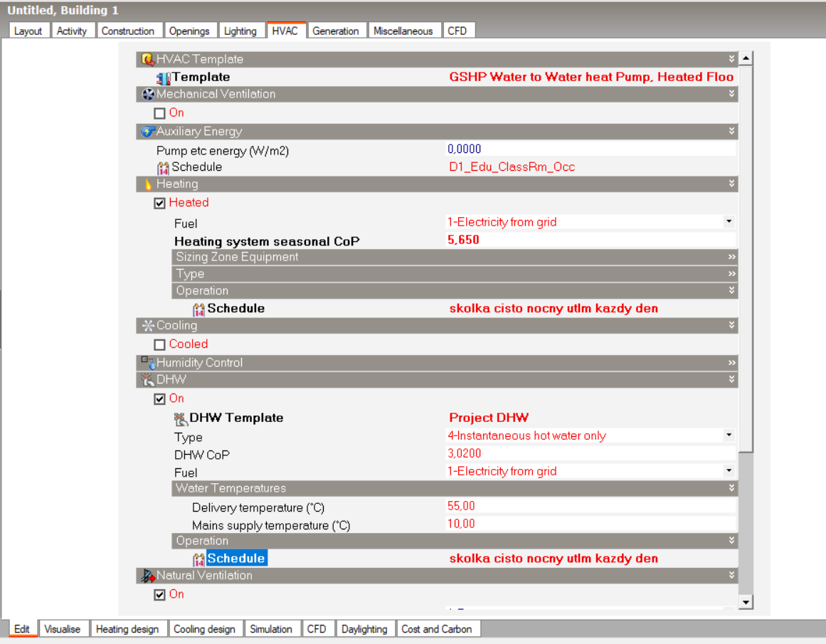Click the Pump etc energy value field
This screenshot has width=826, height=644.
click(x=591, y=149)
